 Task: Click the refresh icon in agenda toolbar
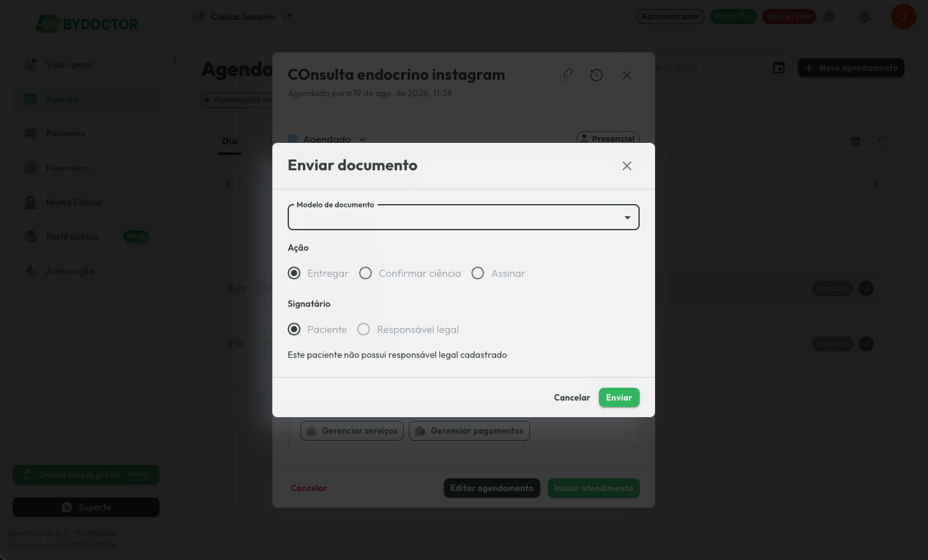883,142
